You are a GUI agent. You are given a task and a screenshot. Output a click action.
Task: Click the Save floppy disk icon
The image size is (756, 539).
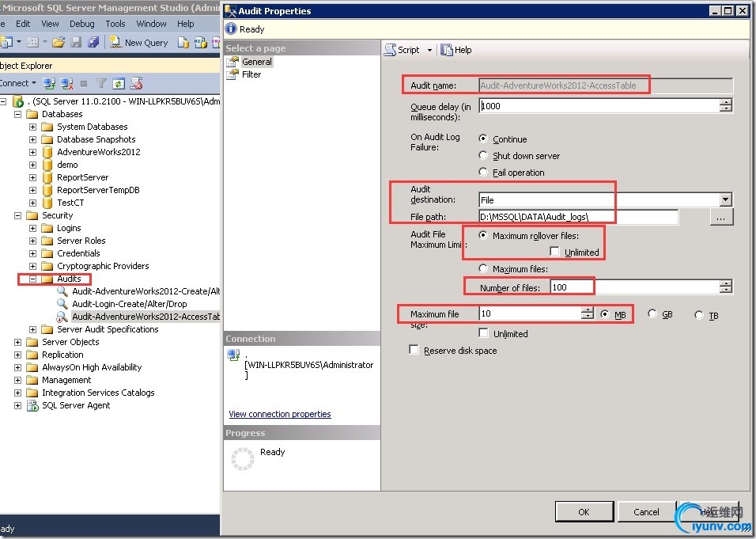tap(76, 43)
